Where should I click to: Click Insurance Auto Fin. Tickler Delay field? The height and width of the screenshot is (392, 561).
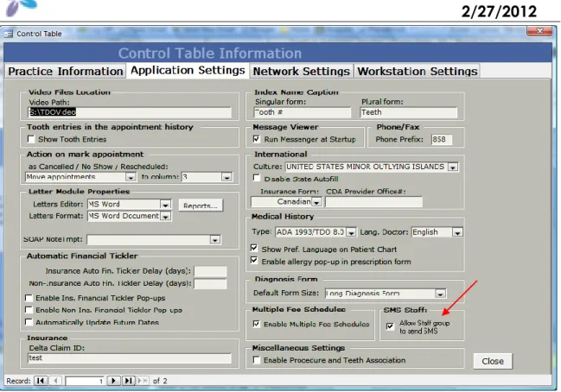coord(210,271)
